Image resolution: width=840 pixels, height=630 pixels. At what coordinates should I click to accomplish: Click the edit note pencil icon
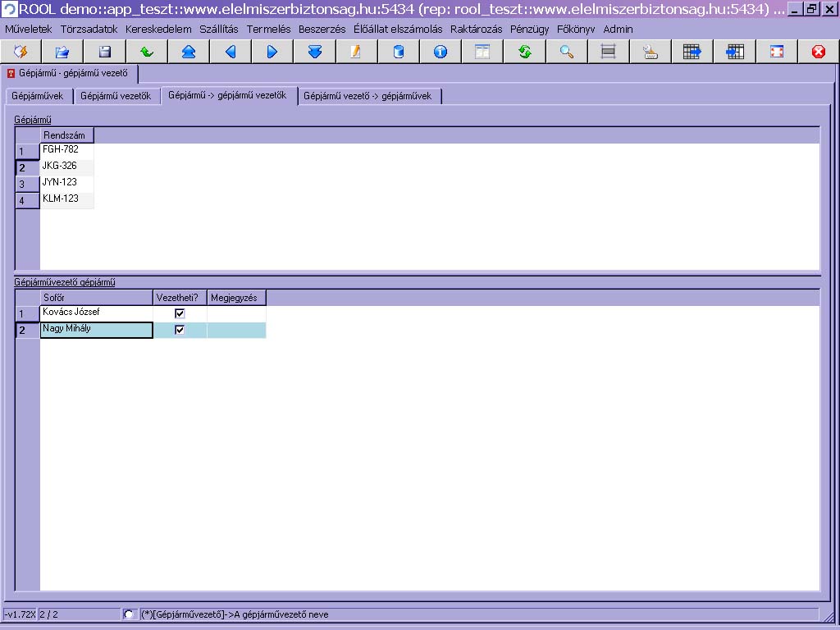pyautogui.click(x=357, y=52)
